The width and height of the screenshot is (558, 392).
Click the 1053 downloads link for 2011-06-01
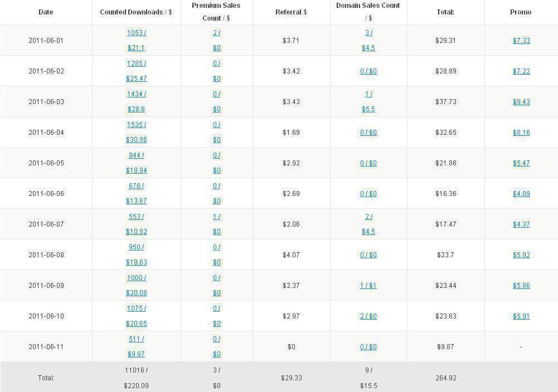point(135,33)
